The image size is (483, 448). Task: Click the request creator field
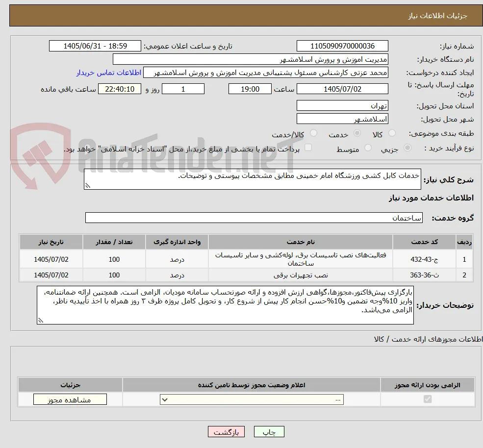click(x=265, y=73)
